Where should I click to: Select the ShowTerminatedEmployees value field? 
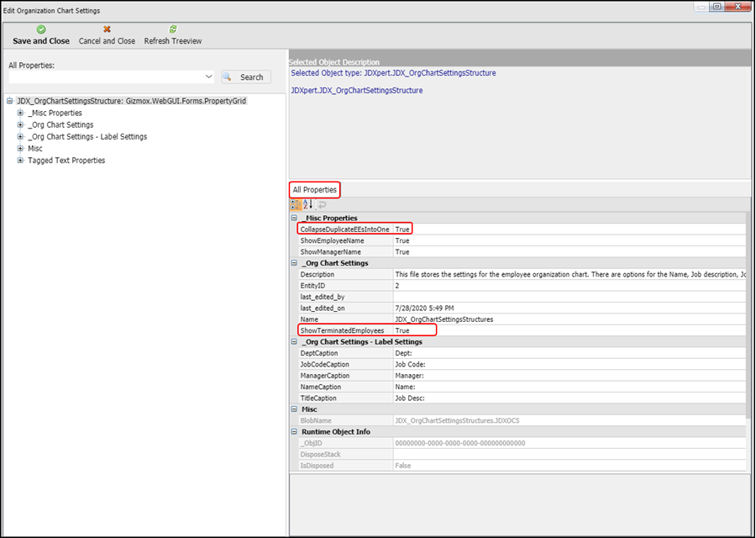pyautogui.click(x=402, y=331)
